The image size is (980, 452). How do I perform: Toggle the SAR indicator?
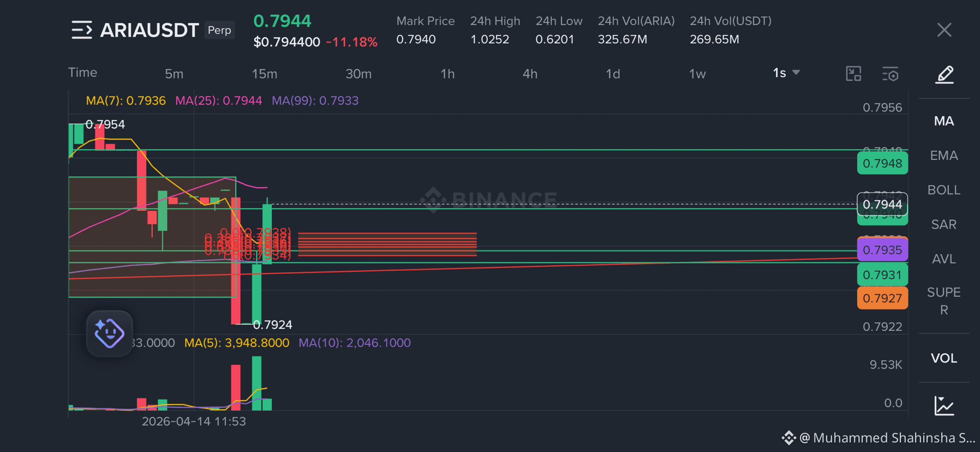click(944, 224)
